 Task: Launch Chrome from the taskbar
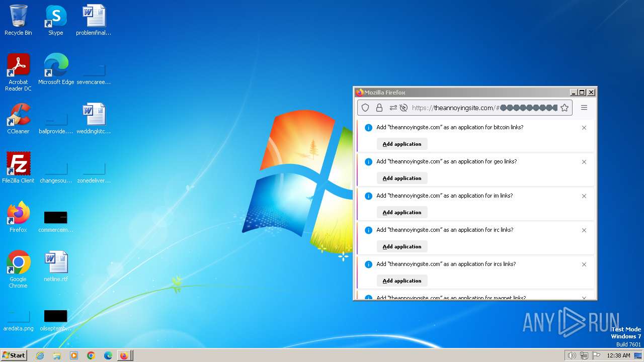point(91,355)
